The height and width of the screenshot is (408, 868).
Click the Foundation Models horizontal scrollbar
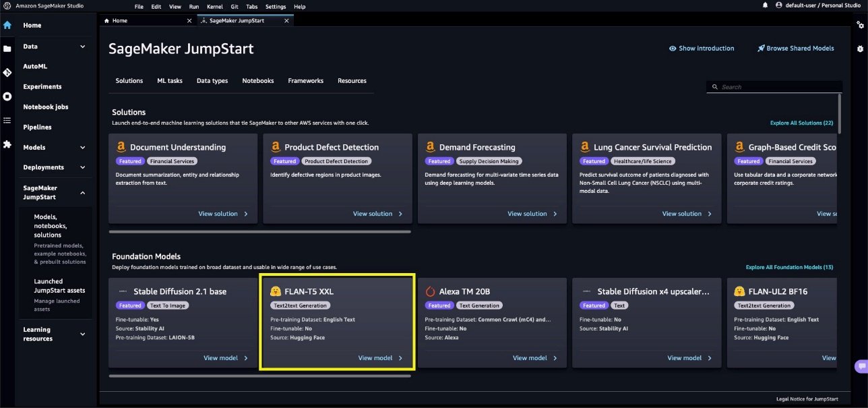pos(259,376)
